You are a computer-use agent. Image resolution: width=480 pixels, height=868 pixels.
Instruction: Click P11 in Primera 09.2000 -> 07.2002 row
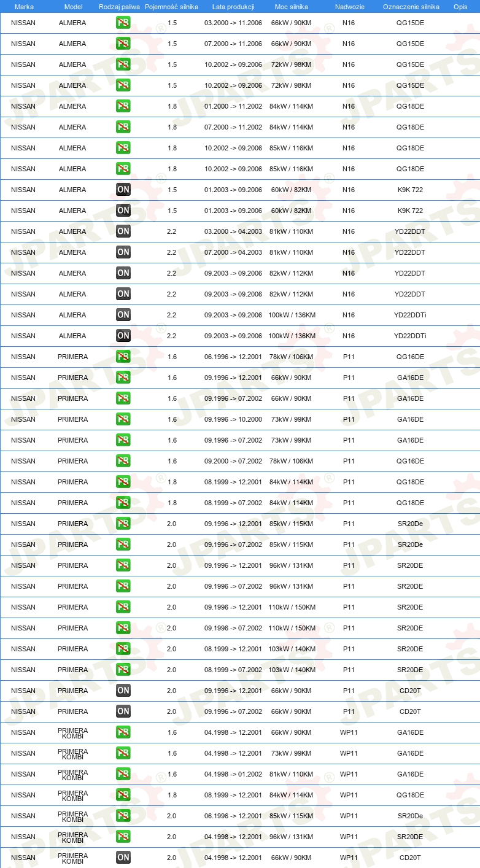pyautogui.click(x=349, y=461)
